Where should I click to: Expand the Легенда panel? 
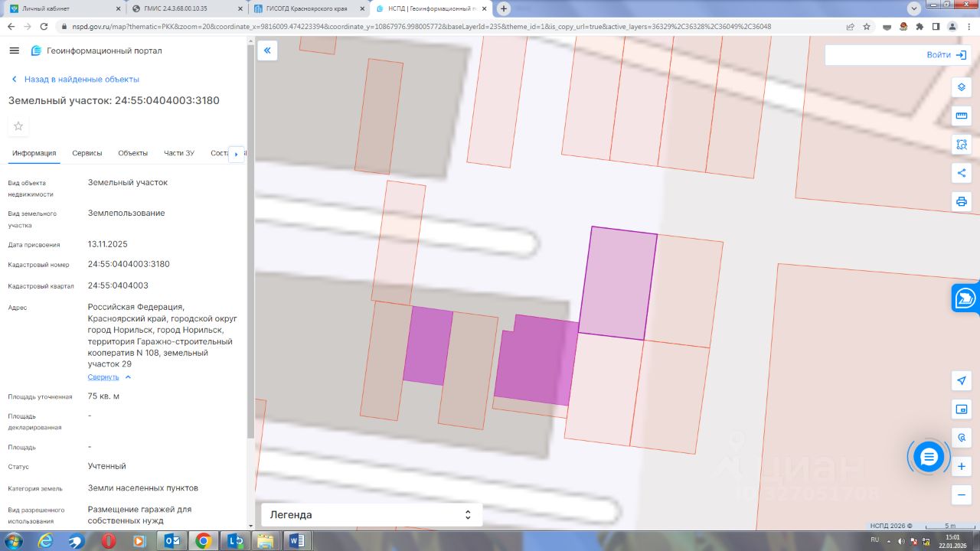(371, 515)
